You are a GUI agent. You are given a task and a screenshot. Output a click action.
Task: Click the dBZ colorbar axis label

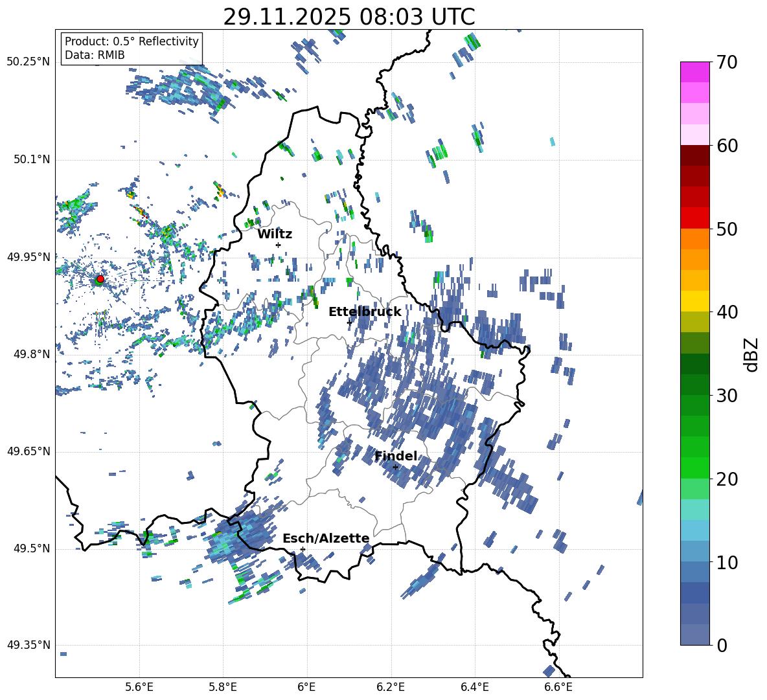751,354
